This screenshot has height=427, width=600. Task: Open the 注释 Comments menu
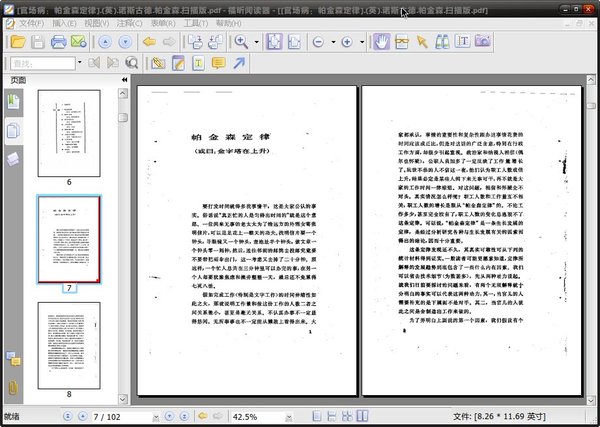pyautogui.click(x=129, y=24)
